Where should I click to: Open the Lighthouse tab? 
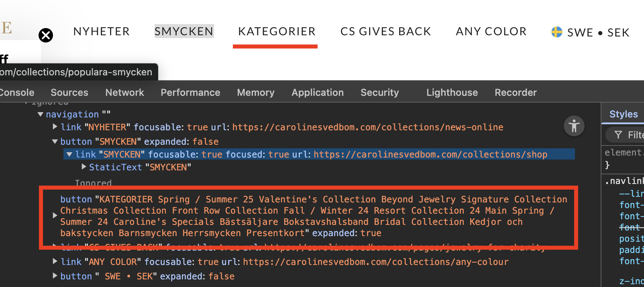point(452,93)
